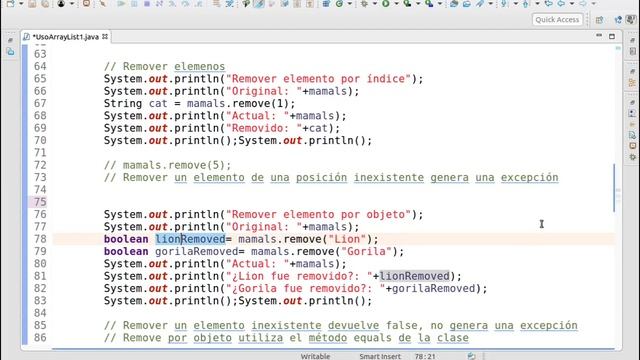Image resolution: width=640 pixels, height=360 pixels.
Task: Click the highlighted lionRemoved variable on line 78
Action: click(x=190, y=239)
